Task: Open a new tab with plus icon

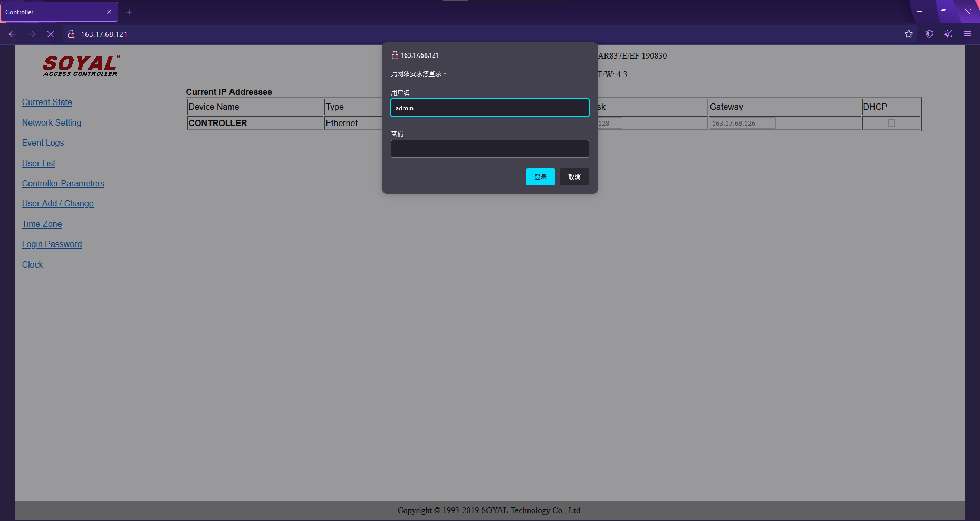Action: point(129,12)
